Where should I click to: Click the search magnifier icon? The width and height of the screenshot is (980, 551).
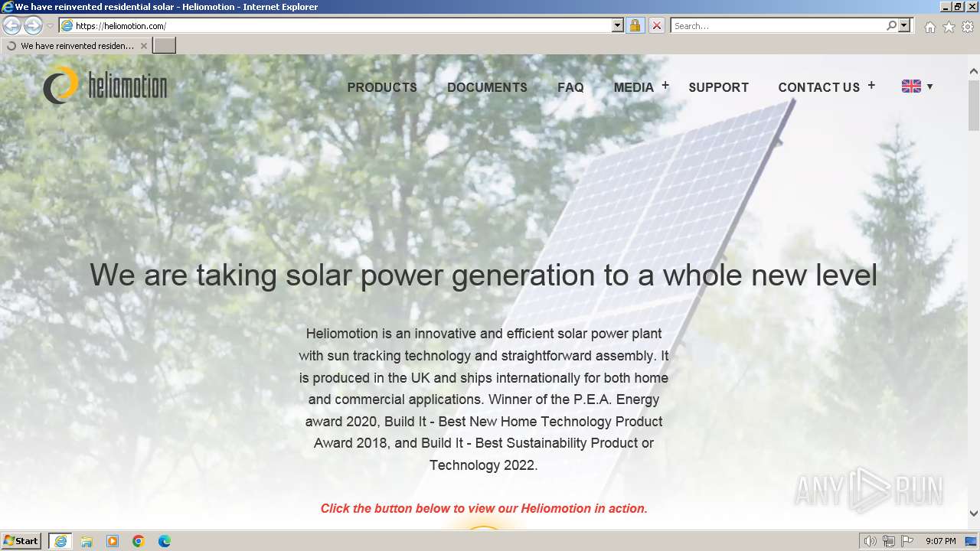coord(891,25)
